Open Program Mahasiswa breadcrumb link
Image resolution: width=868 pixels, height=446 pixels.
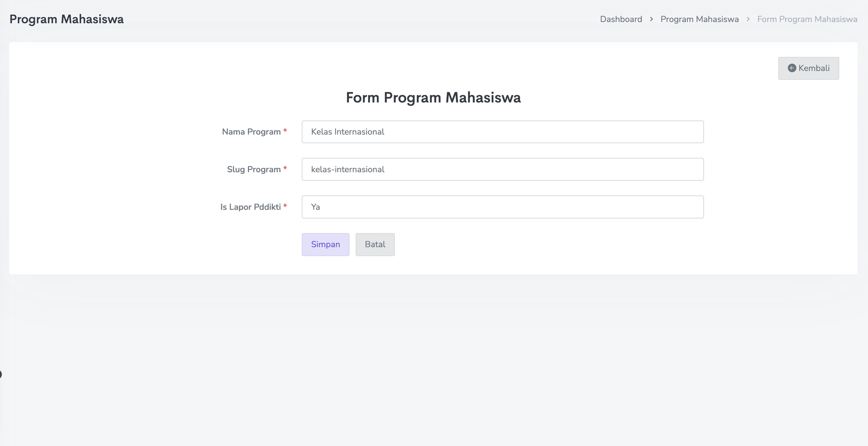tap(700, 19)
